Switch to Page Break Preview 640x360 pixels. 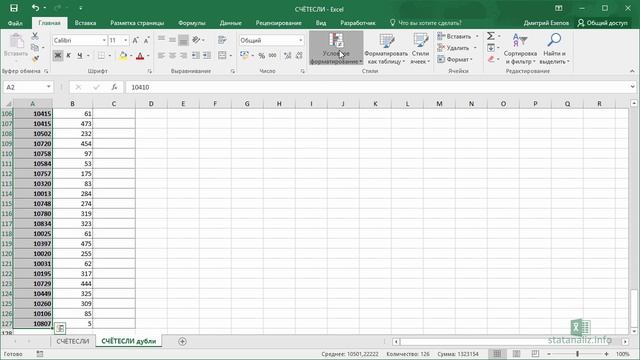pos(535,354)
